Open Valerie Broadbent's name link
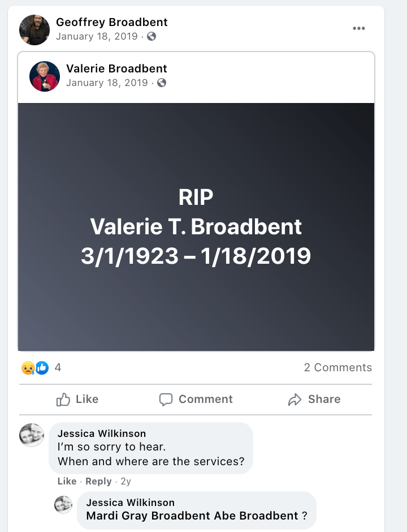The image size is (407, 532). pos(116,69)
